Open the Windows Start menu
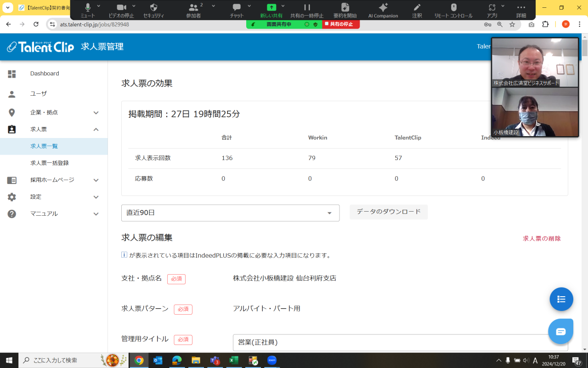The width and height of the screenshot is (588, 368). coord(9,360)
